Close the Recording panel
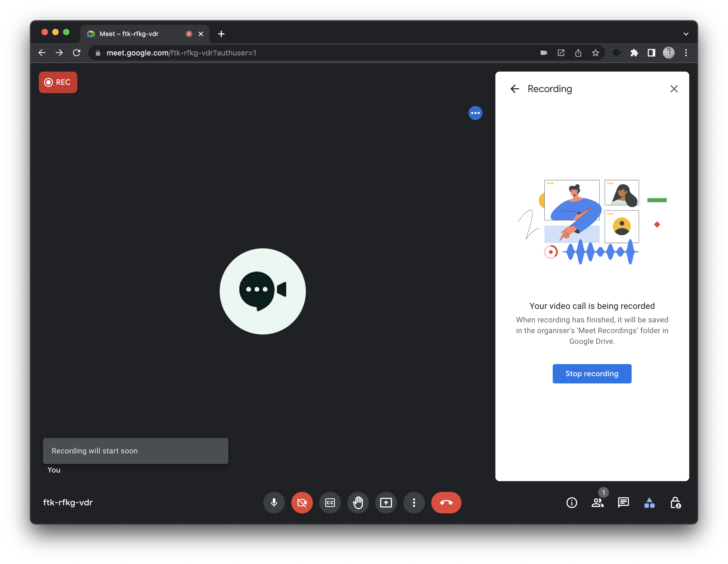Viewport: 728px width, 564px height. point(674,89)
